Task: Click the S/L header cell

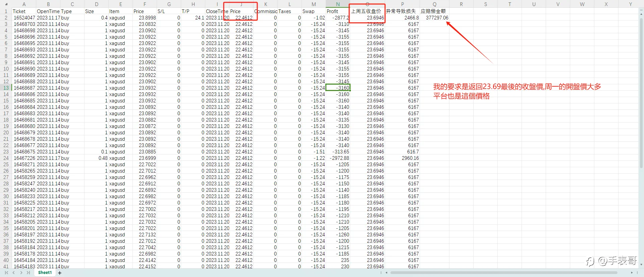Action: 169,11
